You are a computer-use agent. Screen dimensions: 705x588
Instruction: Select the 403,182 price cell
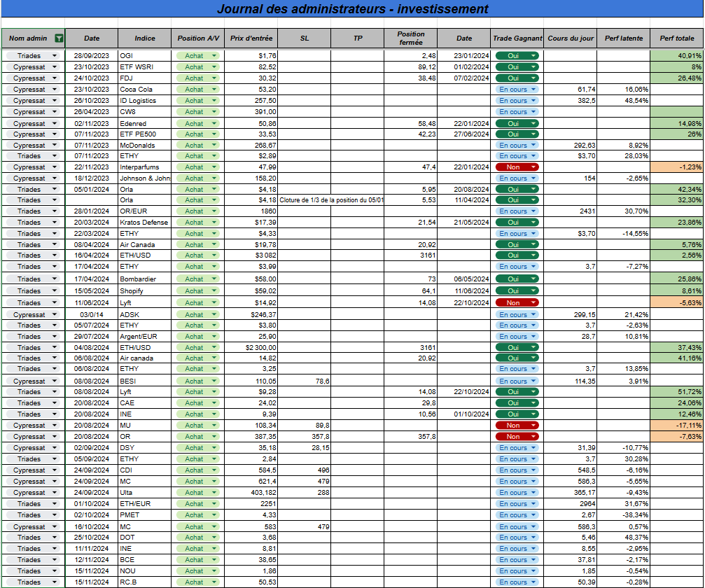click(x=251, y=493)
